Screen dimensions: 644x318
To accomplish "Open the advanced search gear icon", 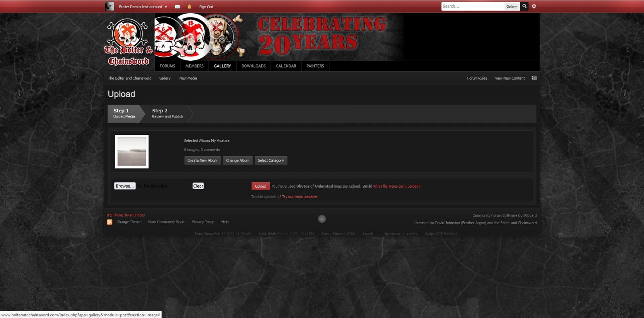I will [x=534, y=6].
